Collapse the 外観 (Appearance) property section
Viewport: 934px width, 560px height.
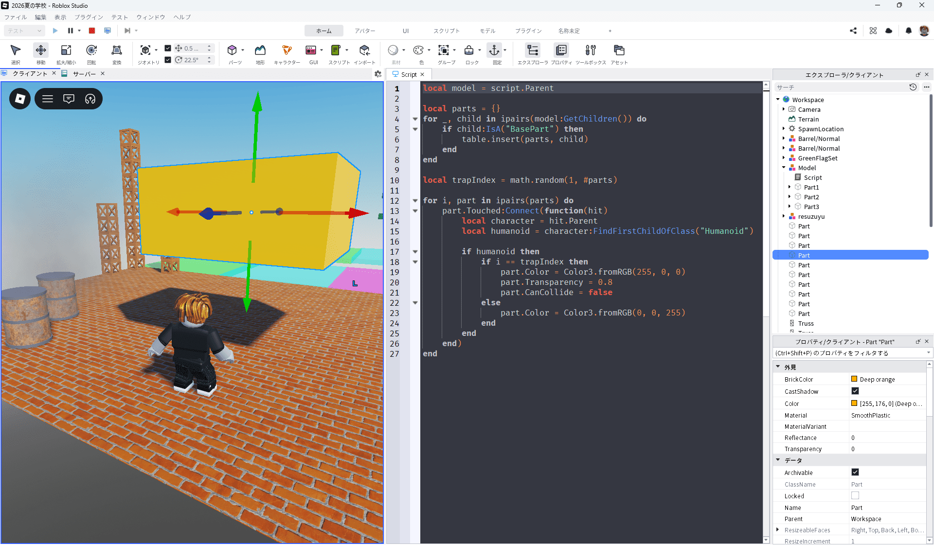(x=778, y=367)
